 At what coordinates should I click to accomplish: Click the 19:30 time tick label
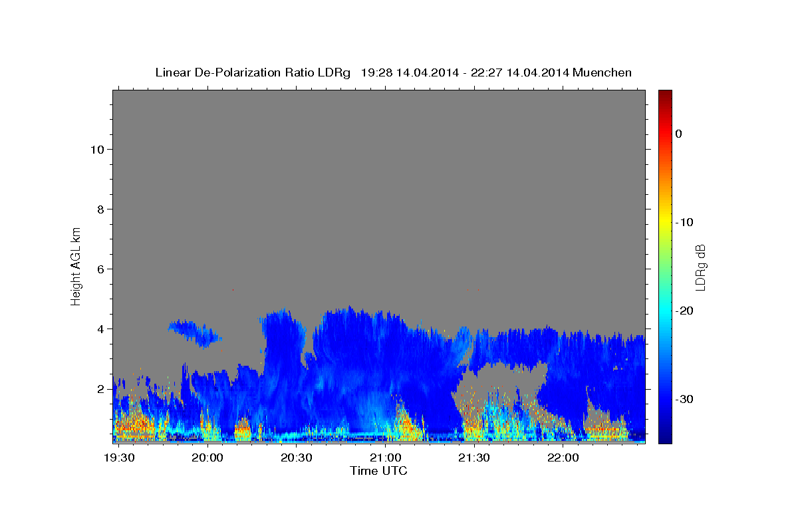pos(120,458)
